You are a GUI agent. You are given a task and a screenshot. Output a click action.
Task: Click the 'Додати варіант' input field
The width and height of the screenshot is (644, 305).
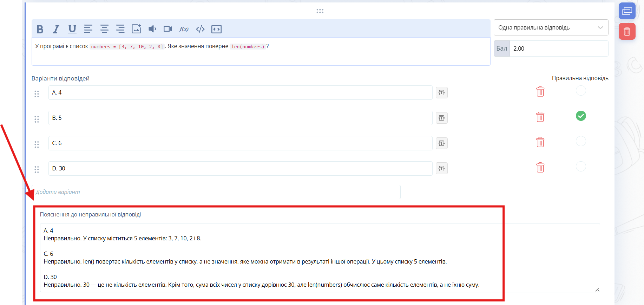(216, 192)
